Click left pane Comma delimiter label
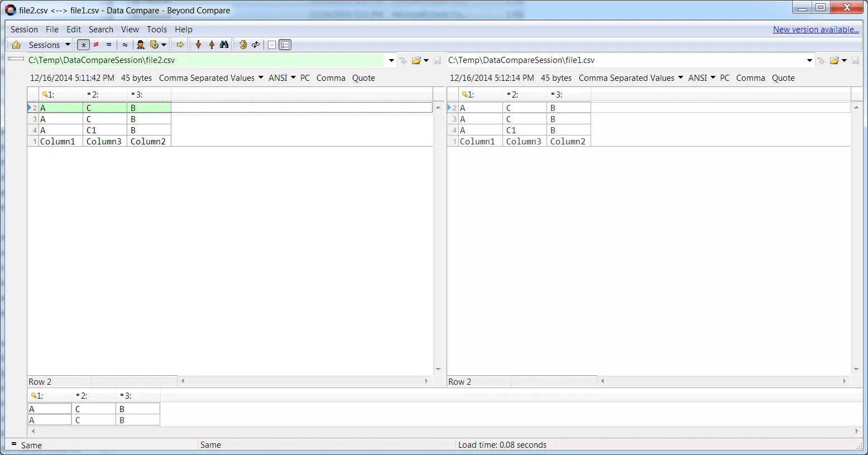This screenshot has height=455, width=868. (x=331, y=78)
